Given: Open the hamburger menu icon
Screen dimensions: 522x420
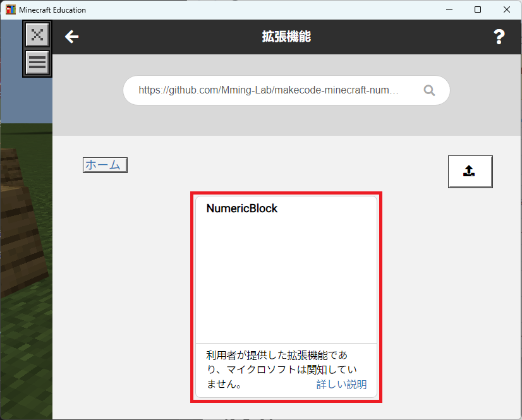Looking at the screenshot, I should [37, 63].
